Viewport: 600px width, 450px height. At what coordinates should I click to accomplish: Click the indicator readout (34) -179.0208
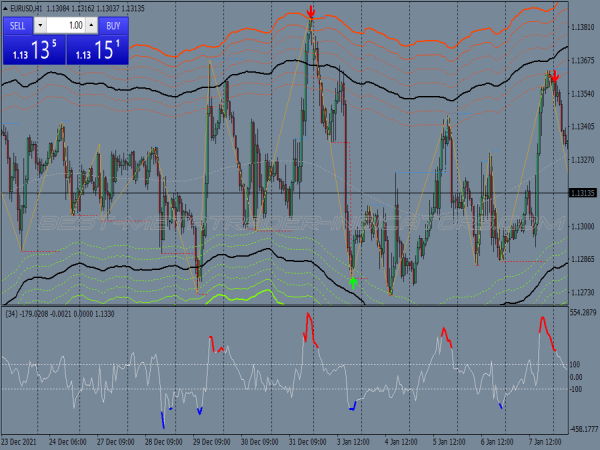27,314
